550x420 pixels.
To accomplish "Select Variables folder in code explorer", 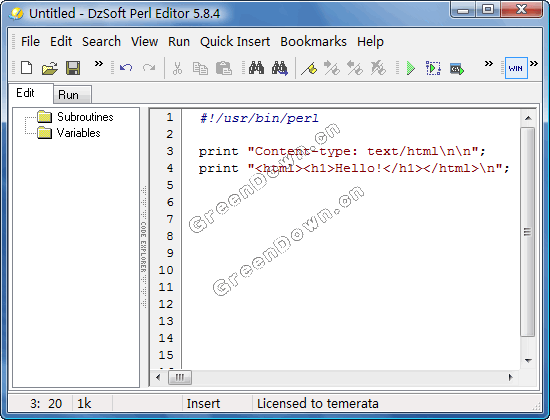I will click(x=79, y=133).
